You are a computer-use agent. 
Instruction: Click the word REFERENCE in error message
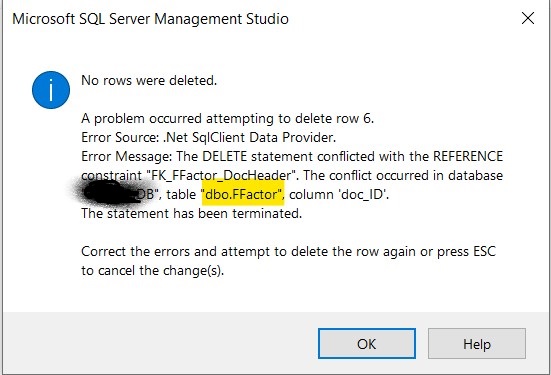tap(468, 156)
